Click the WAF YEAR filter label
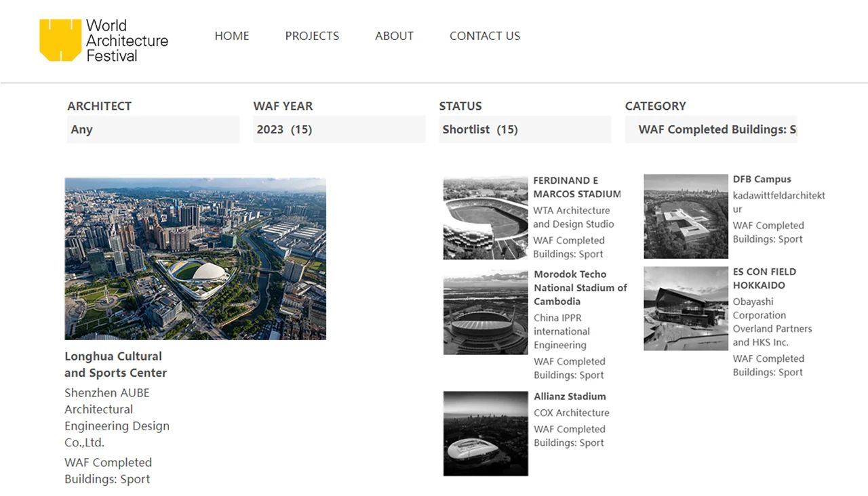The width and height of the screenshot is (868, 496). (283, 106)
